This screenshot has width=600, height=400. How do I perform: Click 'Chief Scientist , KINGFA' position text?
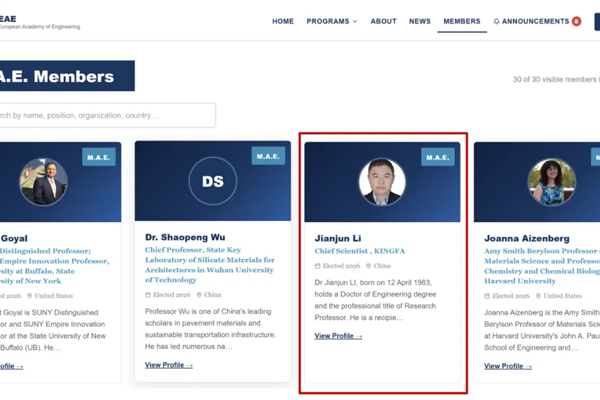(360, 251)
